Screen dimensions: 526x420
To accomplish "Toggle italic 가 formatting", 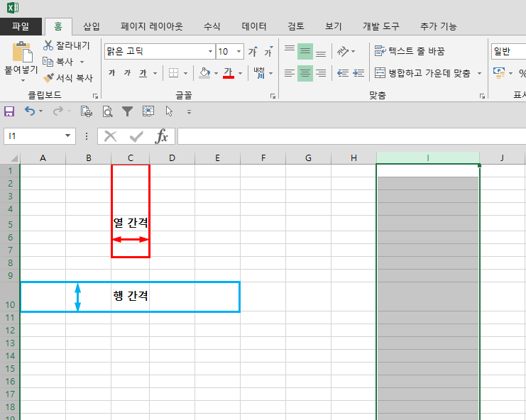I will pos(128,73).
